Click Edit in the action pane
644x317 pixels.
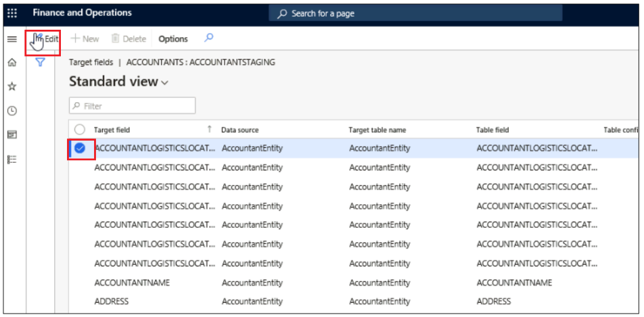(x=46, y=39)
